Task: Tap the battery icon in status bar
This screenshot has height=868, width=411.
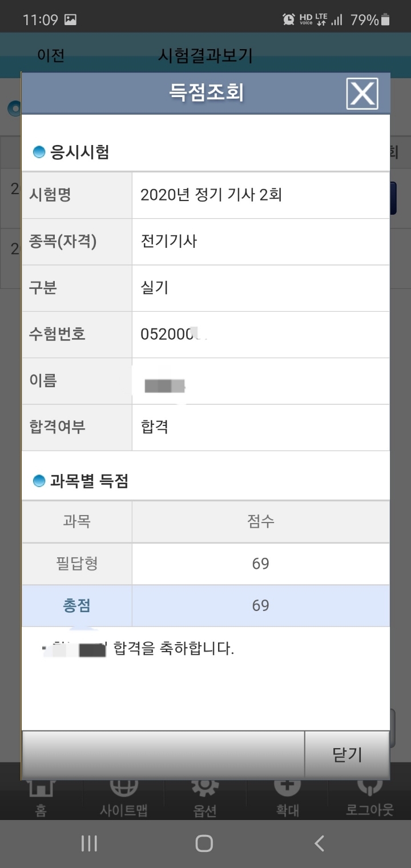Action: tap(386, 20)
